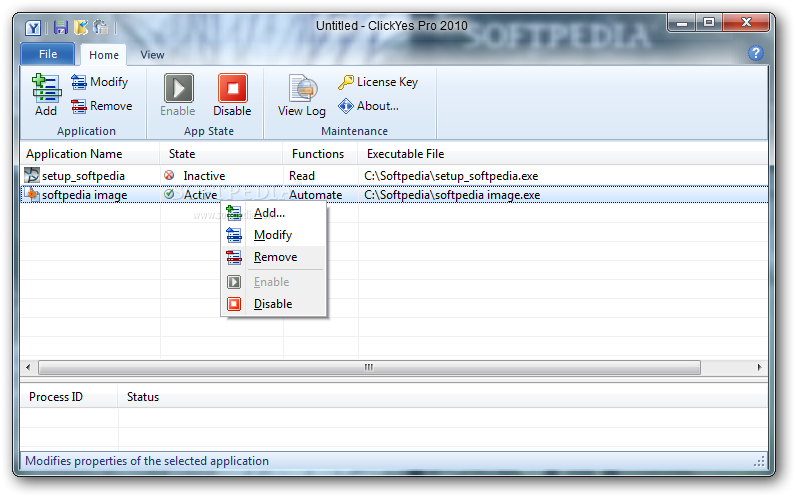The image size is (796, 497).
Task: Open the About... dialog from ribbon
Action: point(369,106)
